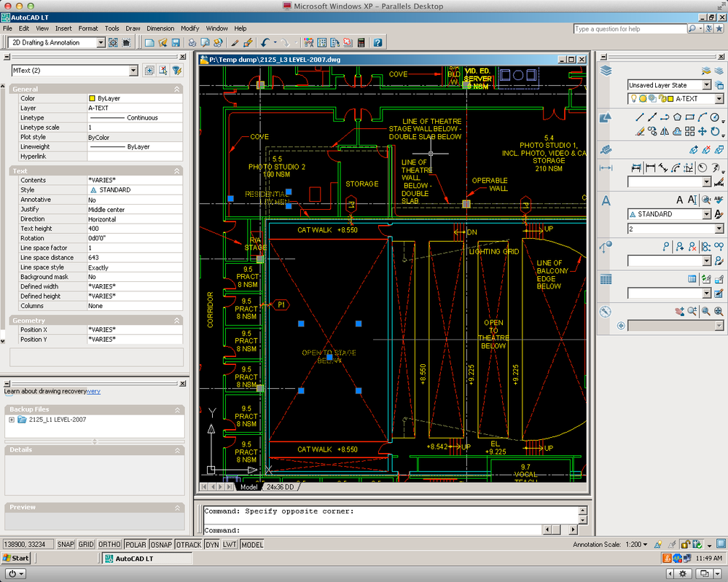Save drawing using the floppy disk icon
The image size is (728, 582).
[176, 43]
